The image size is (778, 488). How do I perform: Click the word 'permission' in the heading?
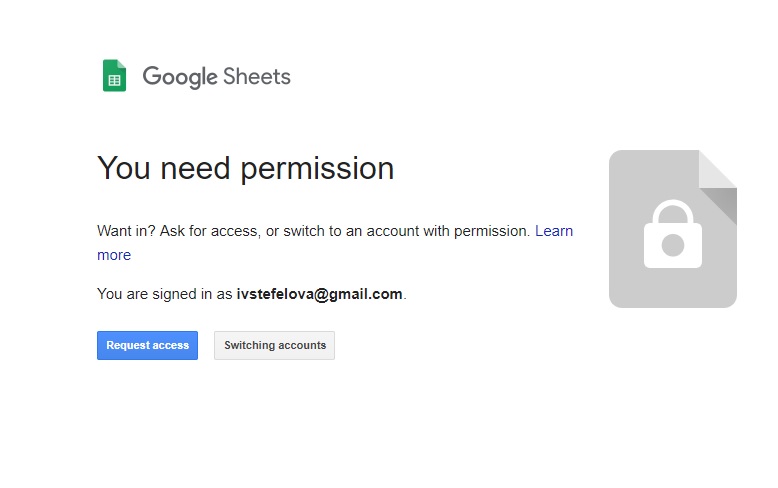tap(319, 168)
